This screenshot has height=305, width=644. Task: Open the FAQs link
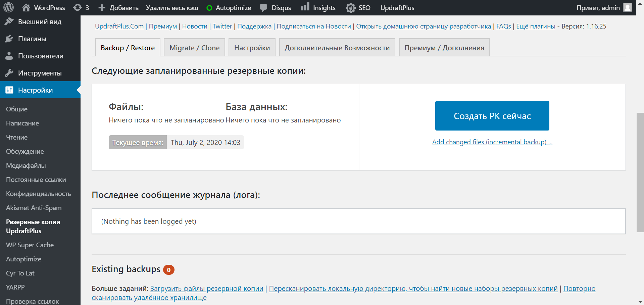click(503, 26)
